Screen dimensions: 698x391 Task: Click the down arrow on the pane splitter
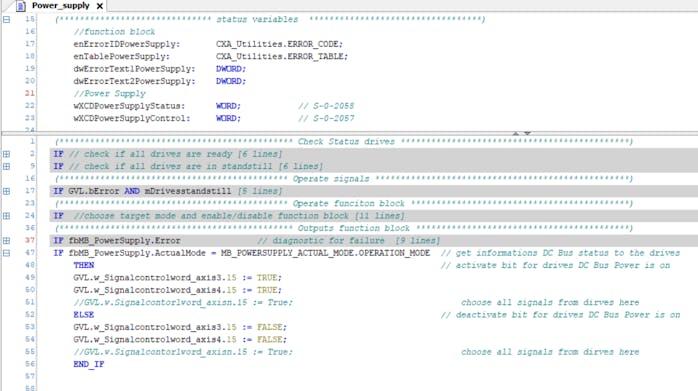(527, 133)
